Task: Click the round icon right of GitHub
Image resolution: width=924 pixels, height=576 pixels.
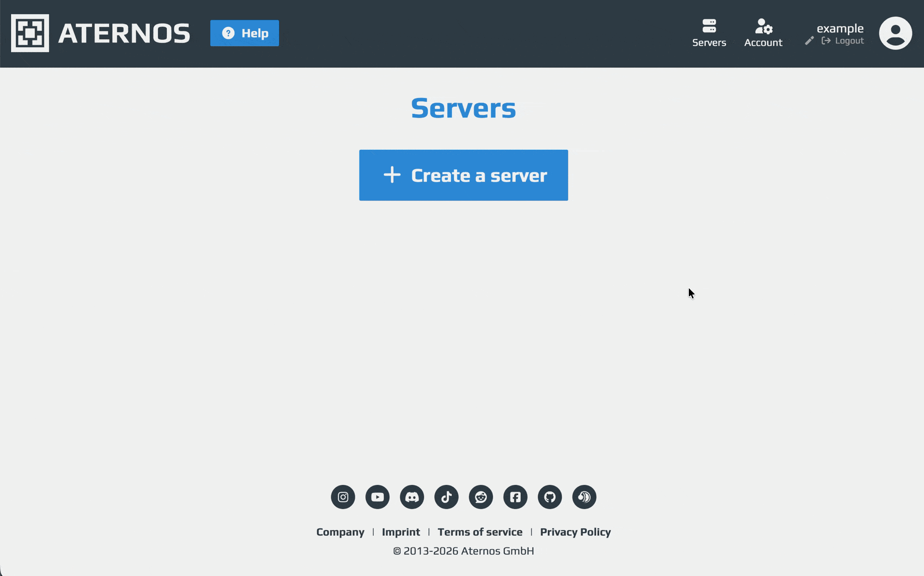Action: click(584, 497)
